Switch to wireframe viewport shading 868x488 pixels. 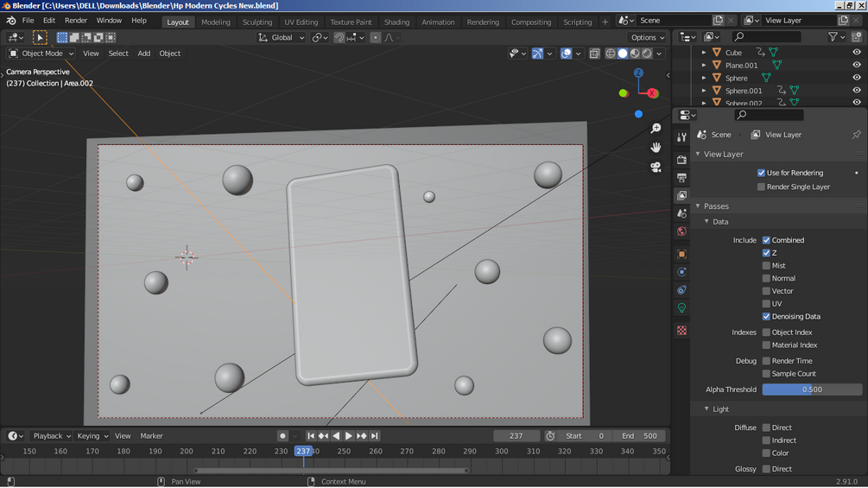[x=610, y=54]
